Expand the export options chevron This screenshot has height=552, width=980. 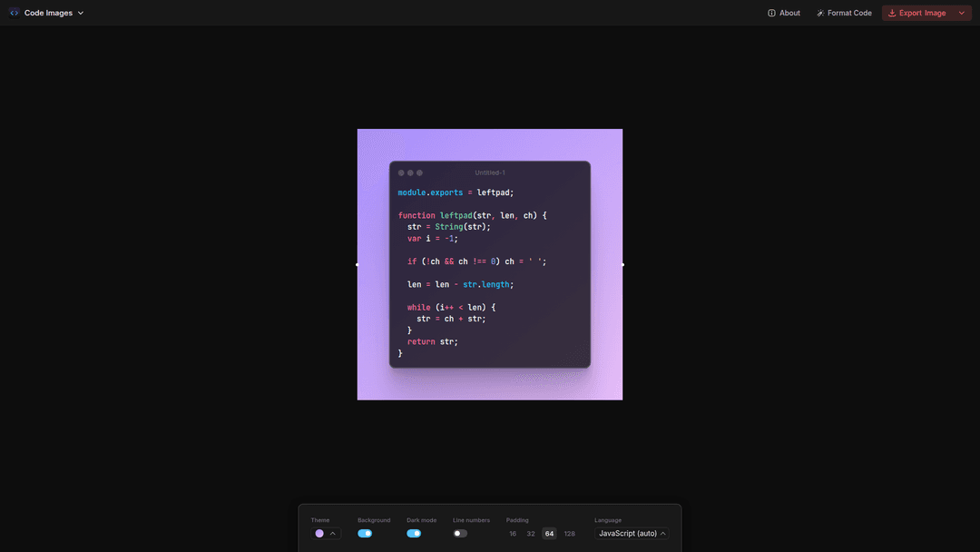(x=962, y=13)
